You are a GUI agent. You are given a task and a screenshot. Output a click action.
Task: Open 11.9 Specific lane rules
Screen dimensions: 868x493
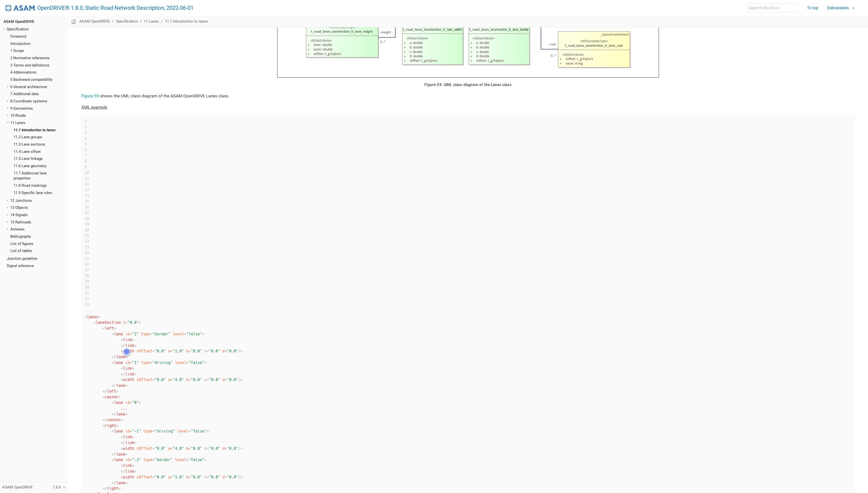[33, 193]
